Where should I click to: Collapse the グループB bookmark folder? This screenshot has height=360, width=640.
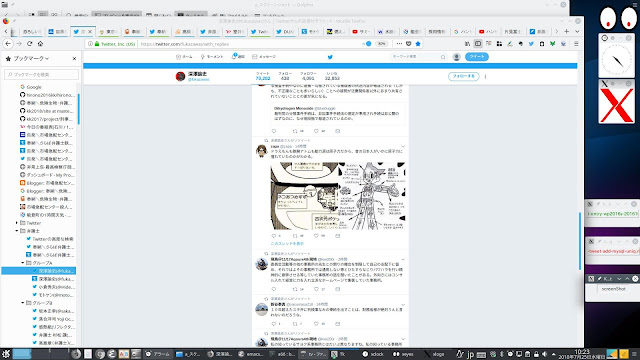tap(23, 303)
